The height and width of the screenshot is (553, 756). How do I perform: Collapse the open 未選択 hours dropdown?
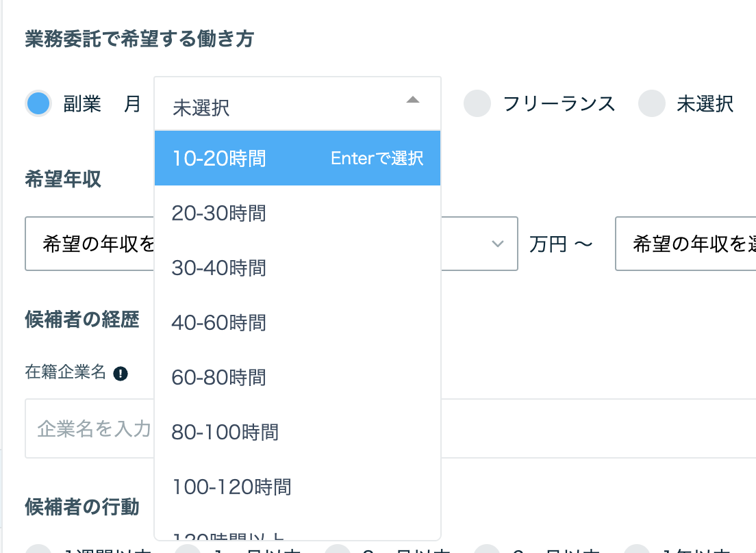(x=297, y=104)
